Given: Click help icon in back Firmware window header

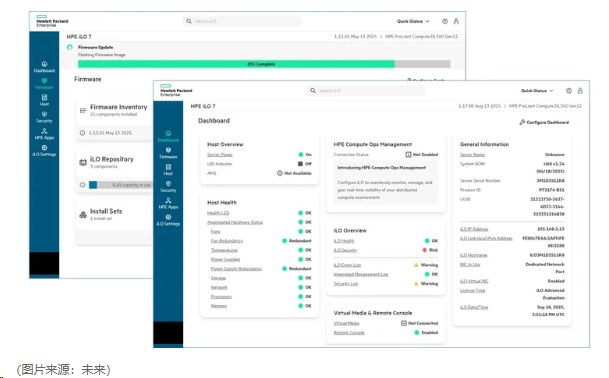Looking at the screenshot, I should pos(445,21).
